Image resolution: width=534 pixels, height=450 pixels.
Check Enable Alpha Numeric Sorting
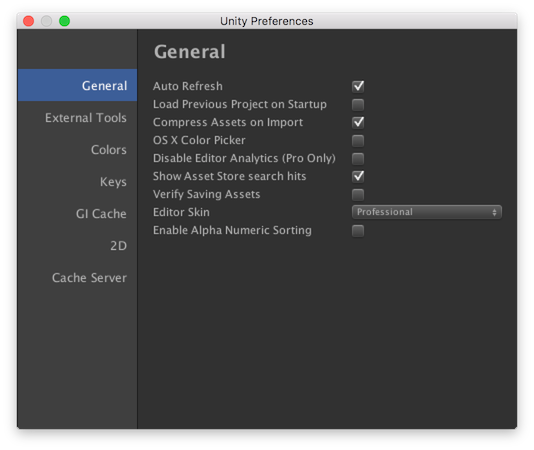click(358, 231)
